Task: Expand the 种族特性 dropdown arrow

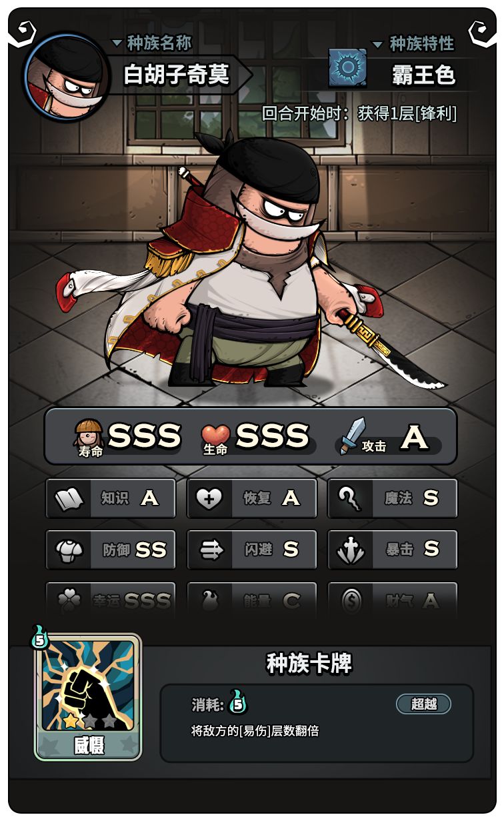Action: [377, 45]
